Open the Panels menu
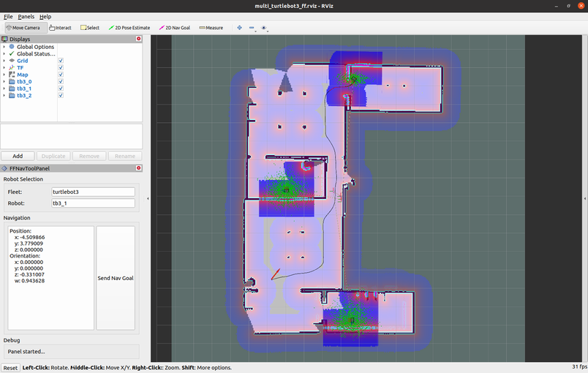This screenshot has width=588, height=373. click(26, 16)
